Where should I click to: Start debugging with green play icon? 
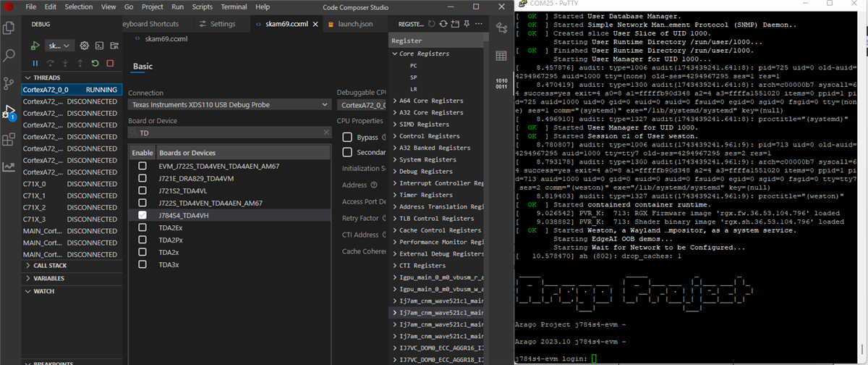click(35, 46)
